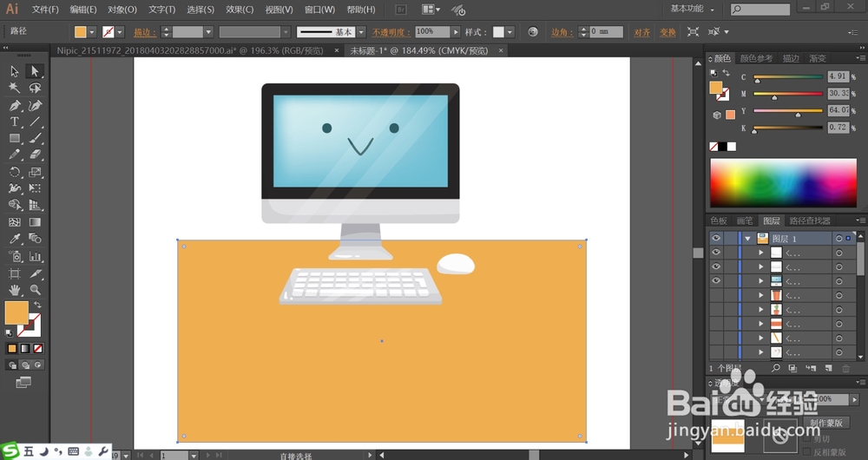Open the stroke weight dropdown arrow
This screenshot has height=460, width=868.
pos(208,32)
